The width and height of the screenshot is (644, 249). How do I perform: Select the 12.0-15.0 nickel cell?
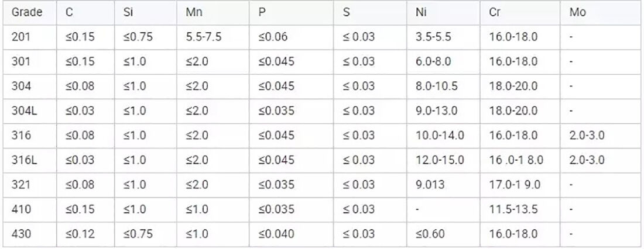[x=439, y=160]
